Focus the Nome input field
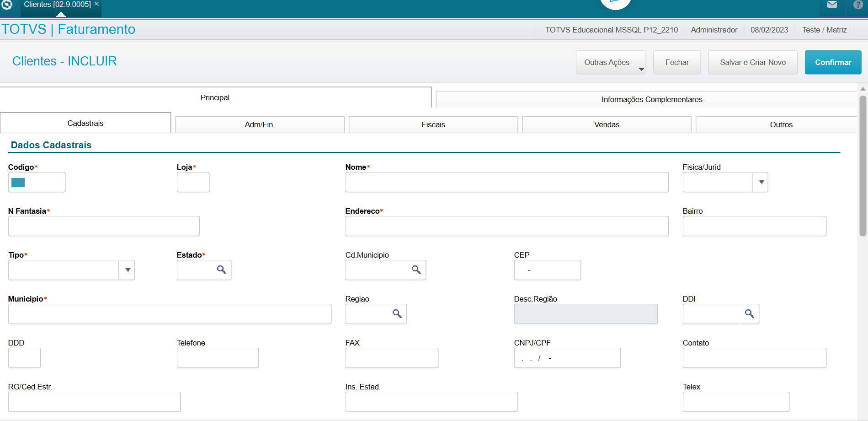Image resolution: width=868 pixels, height=421 pixels. 507,182
